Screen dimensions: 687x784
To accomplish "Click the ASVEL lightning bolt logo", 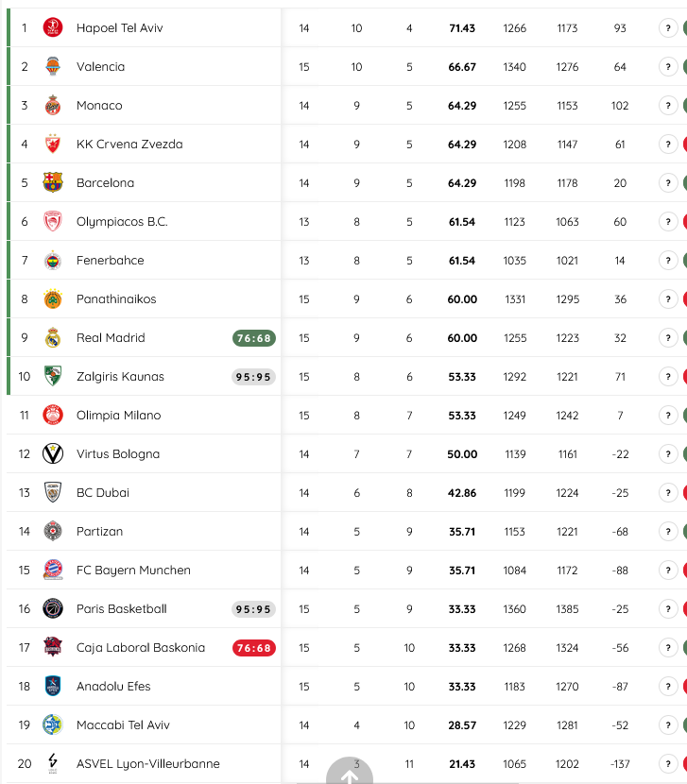I will tap(53, 763).
